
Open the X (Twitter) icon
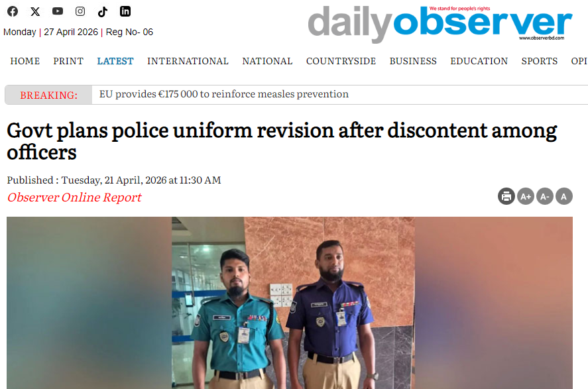35,12
